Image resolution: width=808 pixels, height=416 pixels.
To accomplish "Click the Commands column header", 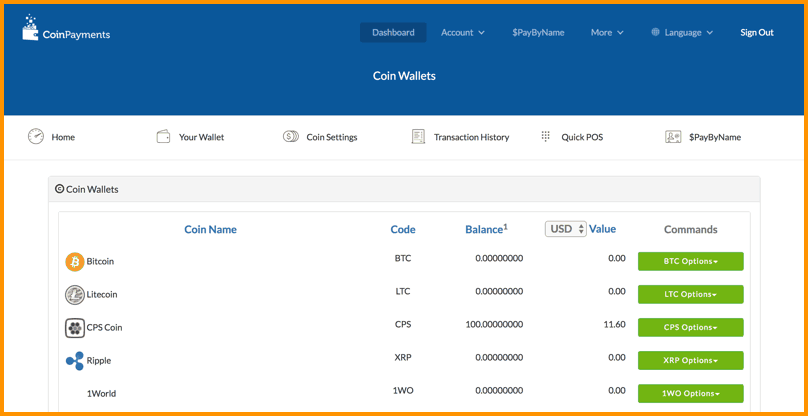I will (x=691, y=229).
